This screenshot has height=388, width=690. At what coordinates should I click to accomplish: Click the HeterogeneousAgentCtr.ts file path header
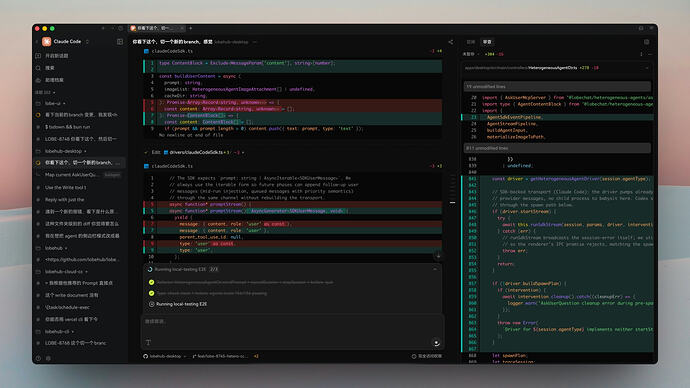click(521, 68)
